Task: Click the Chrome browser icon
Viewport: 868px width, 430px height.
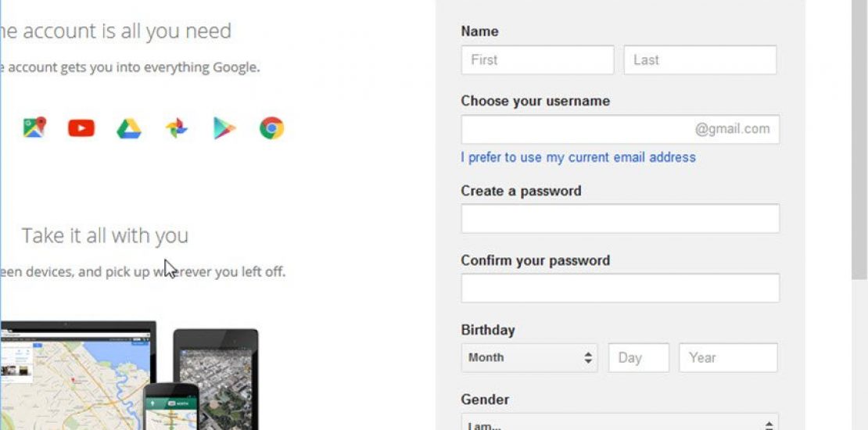Action: (271, 128)
